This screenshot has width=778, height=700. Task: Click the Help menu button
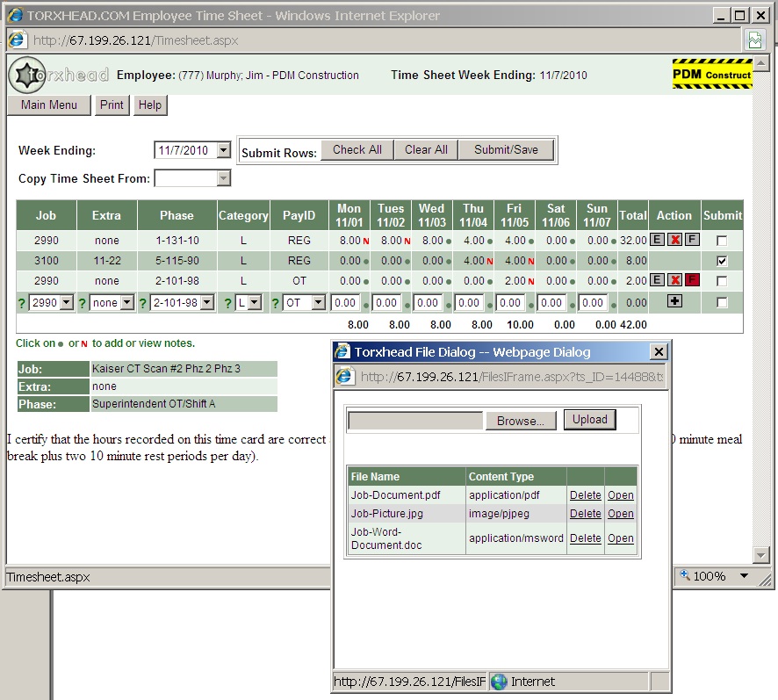point(150,105)
